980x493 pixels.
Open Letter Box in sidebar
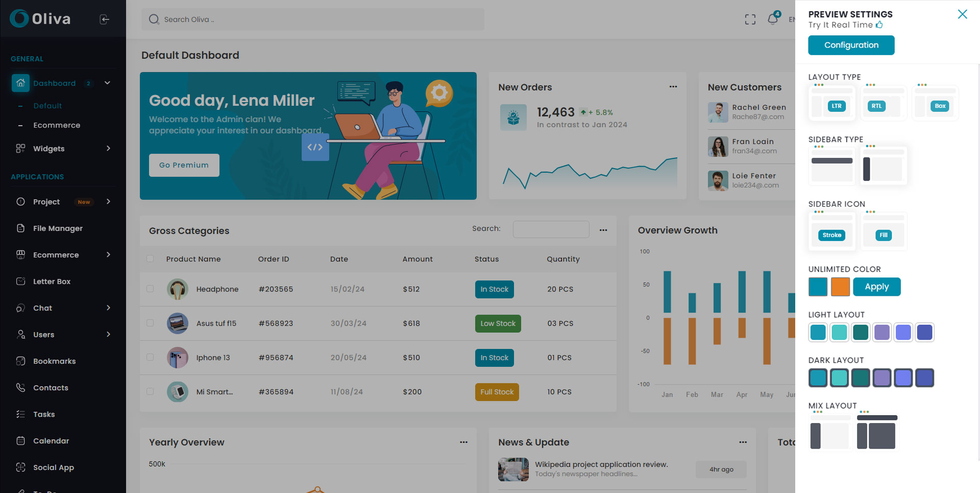(52, 281)
